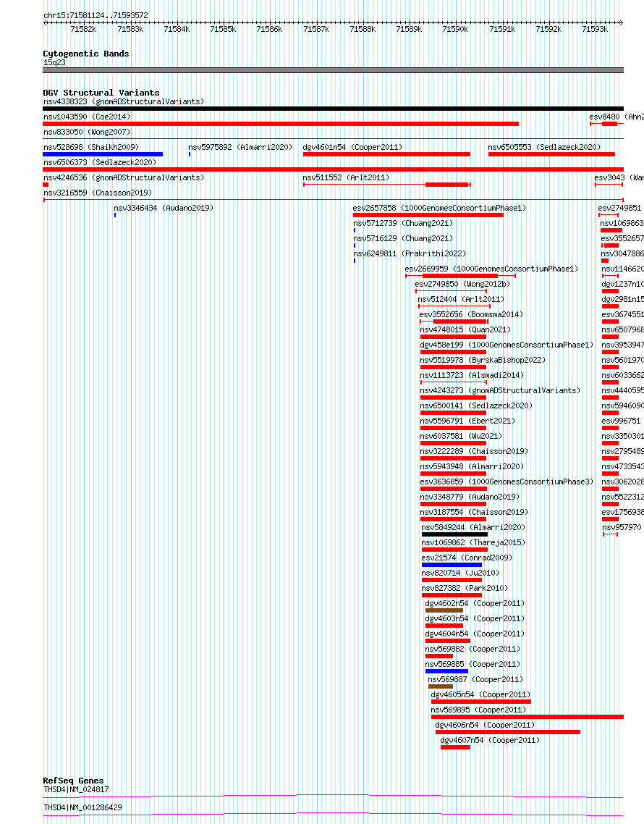
Task: Open nsv3222289 (Chaisson2019) variant
Action: (474, 452)
